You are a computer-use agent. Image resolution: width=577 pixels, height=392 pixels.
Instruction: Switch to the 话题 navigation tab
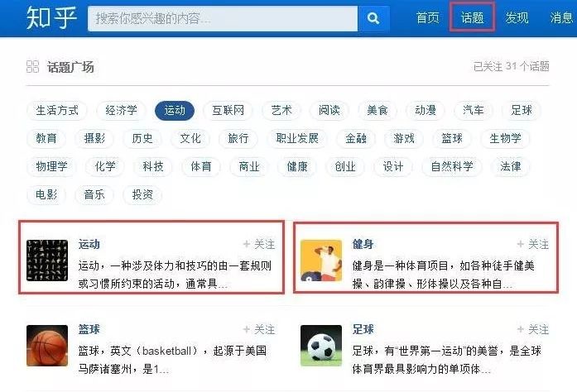472,17
